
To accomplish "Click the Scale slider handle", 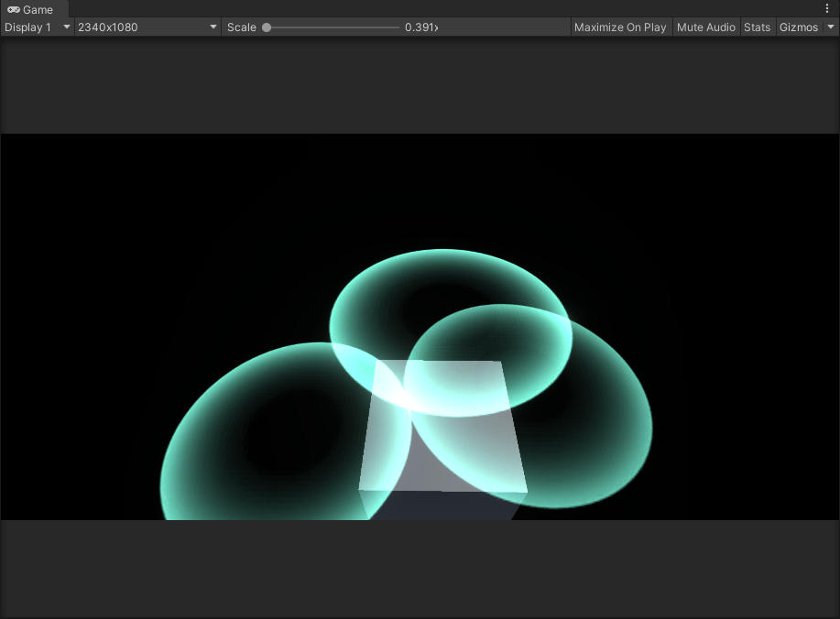I will click(x=267, y=27).
